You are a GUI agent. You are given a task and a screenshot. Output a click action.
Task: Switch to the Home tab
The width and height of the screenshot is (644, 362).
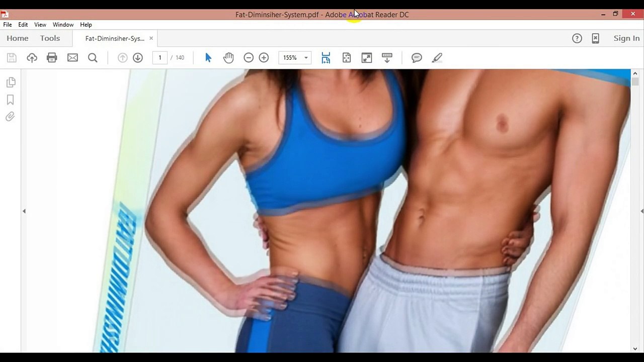tap(18, 38)
